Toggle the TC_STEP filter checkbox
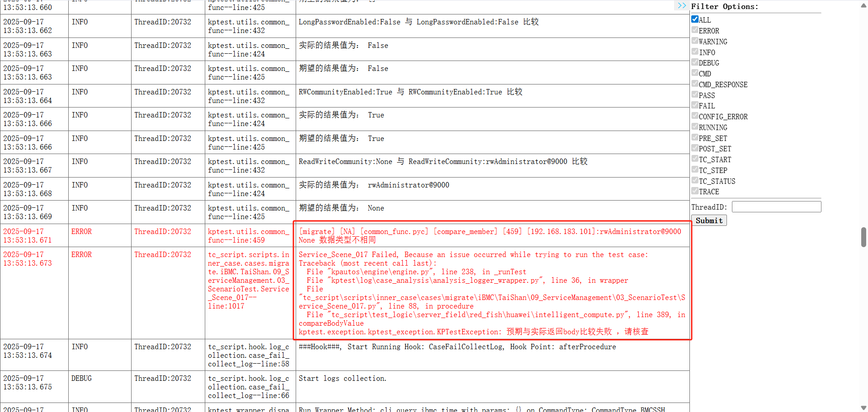The height and width of the screenshot is (412, 868). click(695, 170)
